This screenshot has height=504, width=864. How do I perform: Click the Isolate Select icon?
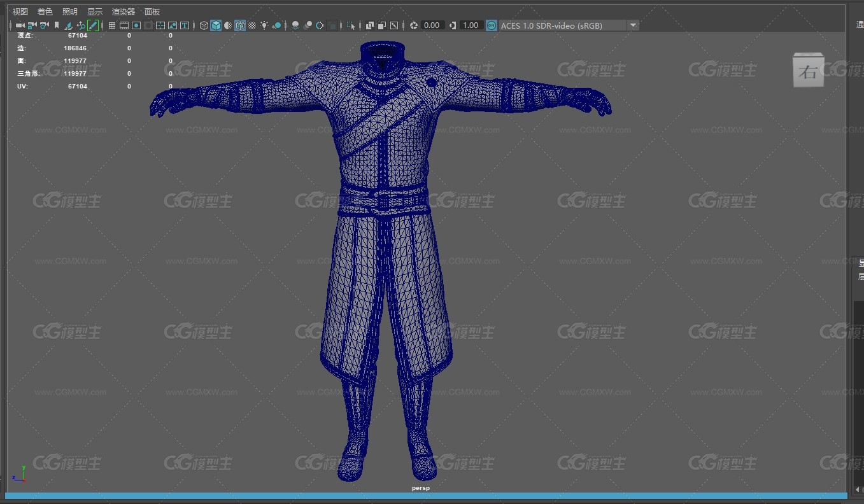pyautogui.click(x=350, y=25)
